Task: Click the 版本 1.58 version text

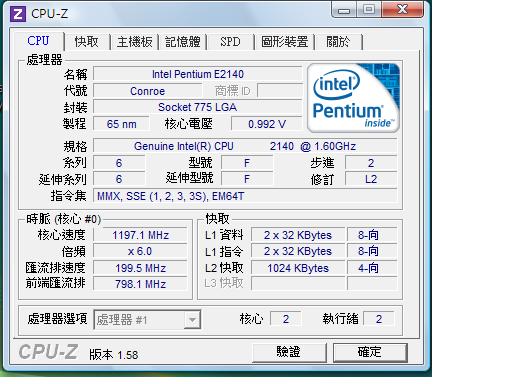Action: coord(114,354)
